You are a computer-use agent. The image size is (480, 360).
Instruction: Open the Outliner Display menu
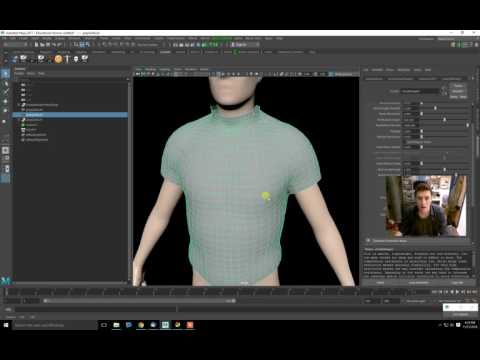(x=19, y=73)
